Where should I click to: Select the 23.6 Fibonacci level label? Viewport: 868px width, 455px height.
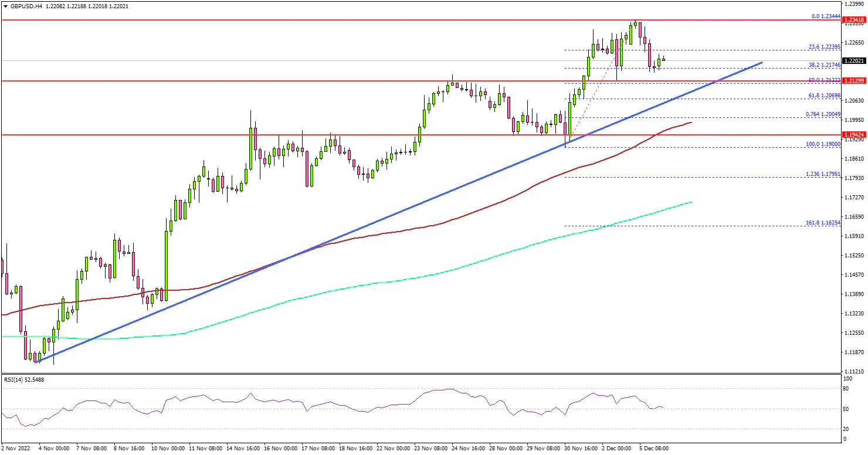point(824,46)
